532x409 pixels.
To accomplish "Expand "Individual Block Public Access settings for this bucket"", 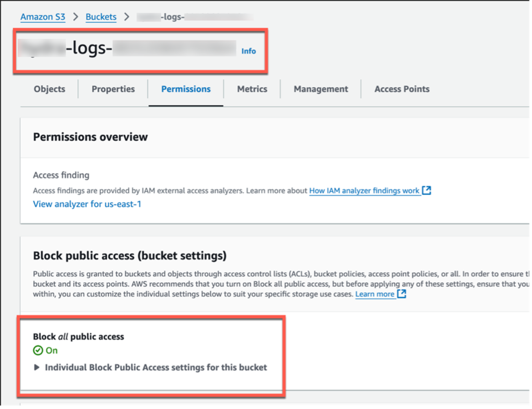I will coord(155,367).
